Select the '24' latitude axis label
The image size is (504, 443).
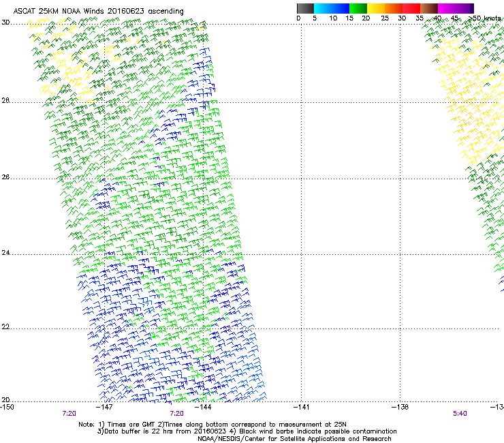[x=5, y=253]
